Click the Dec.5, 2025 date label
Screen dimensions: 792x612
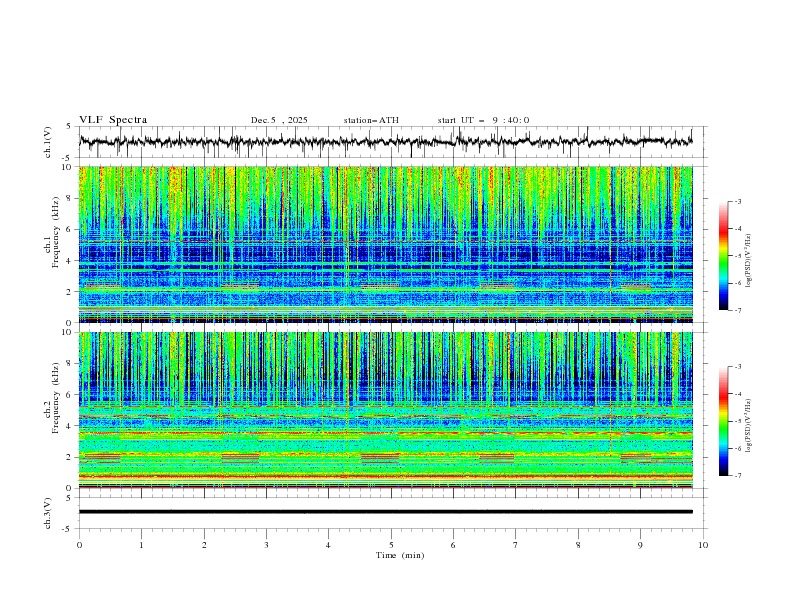tap(279, 120)
